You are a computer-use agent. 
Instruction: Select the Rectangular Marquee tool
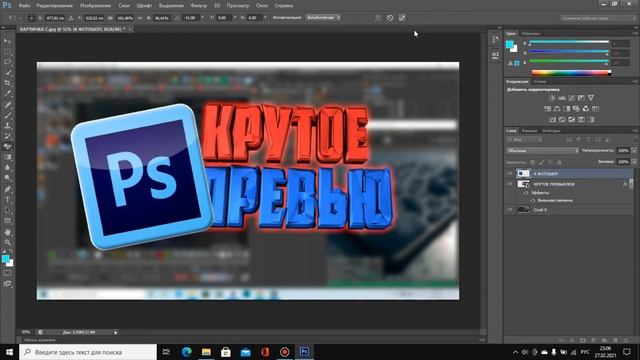tap(7, 52)
